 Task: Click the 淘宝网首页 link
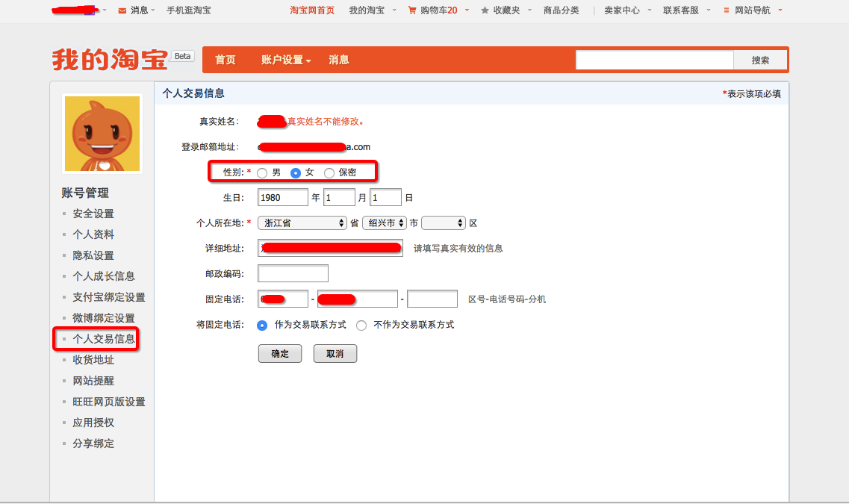312,10
